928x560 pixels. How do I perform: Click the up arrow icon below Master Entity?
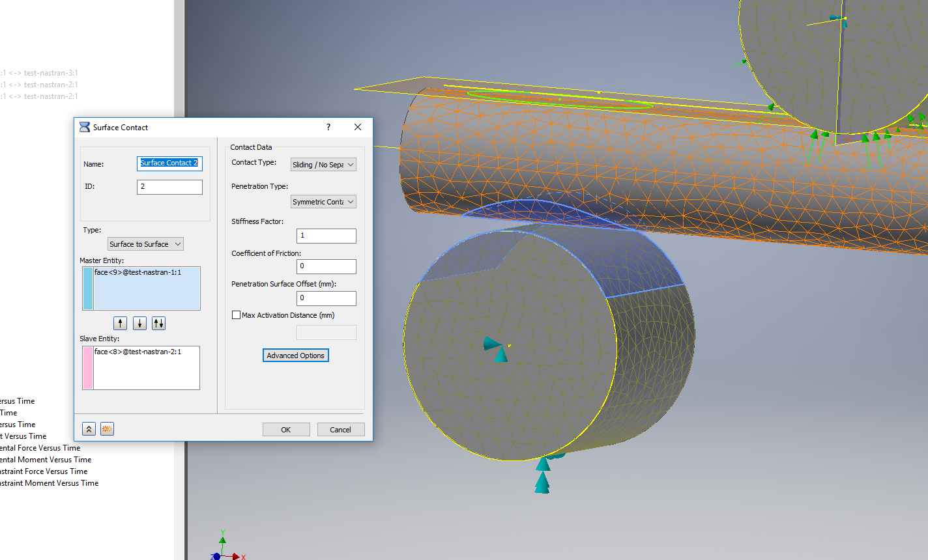coord(120,322)
